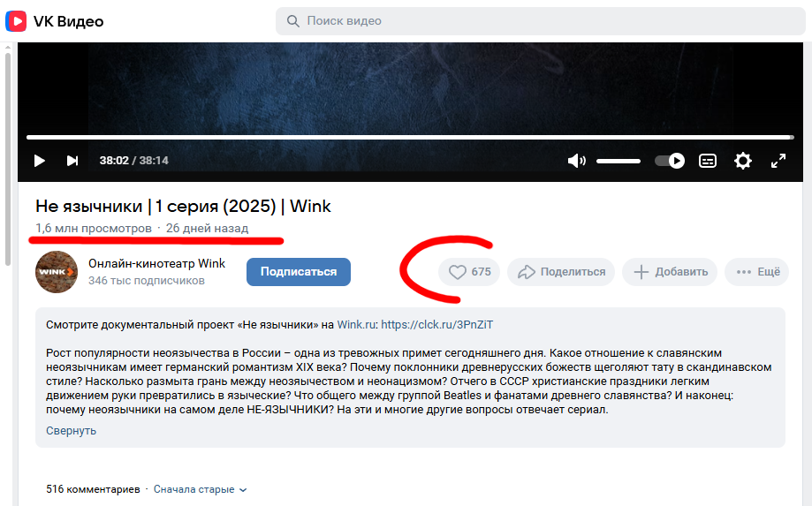Open the VK Видео logo home link
The height and width of the screenshot is (506, 812).
(55, 21)
